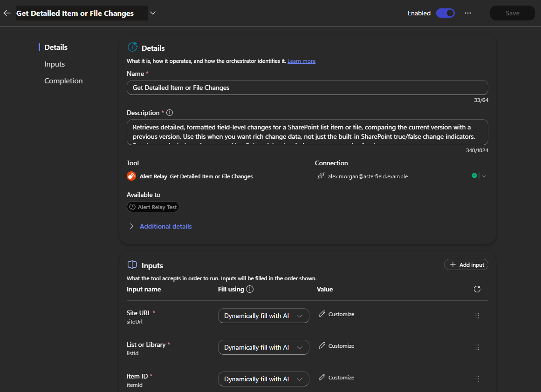This screenshot has height=392, width=541.
Task: Click the Site URL row drag handle
Action: 477,316
